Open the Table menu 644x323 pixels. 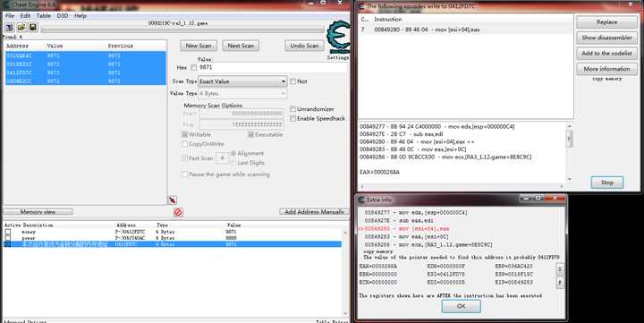pos(44,15)
